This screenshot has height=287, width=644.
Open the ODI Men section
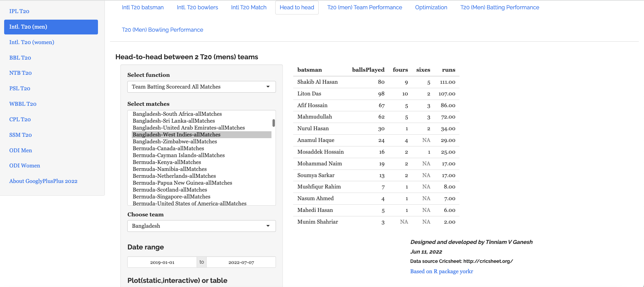pyautogui.click(x=21, y=151)
